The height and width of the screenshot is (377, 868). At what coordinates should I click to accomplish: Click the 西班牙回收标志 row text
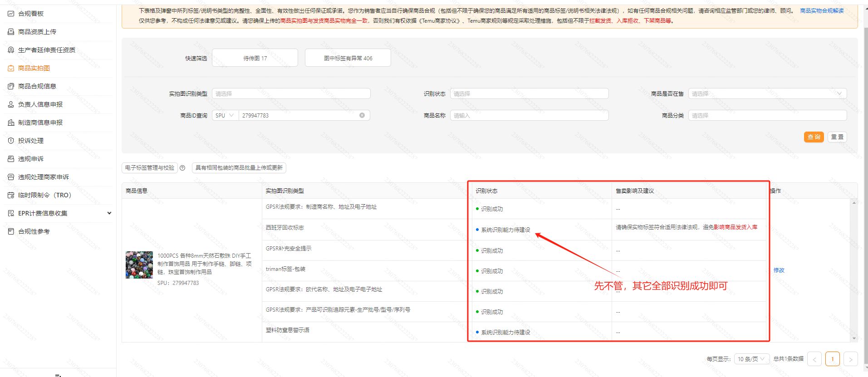point(285,228)
